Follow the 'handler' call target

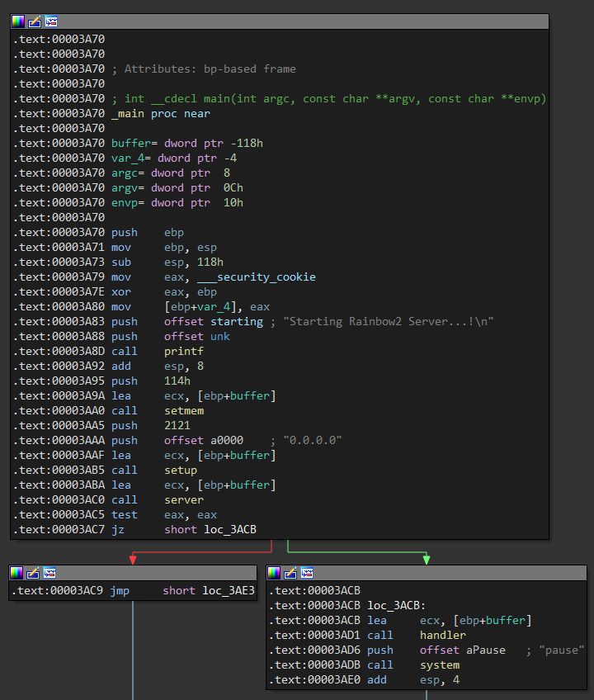point(443,636)
